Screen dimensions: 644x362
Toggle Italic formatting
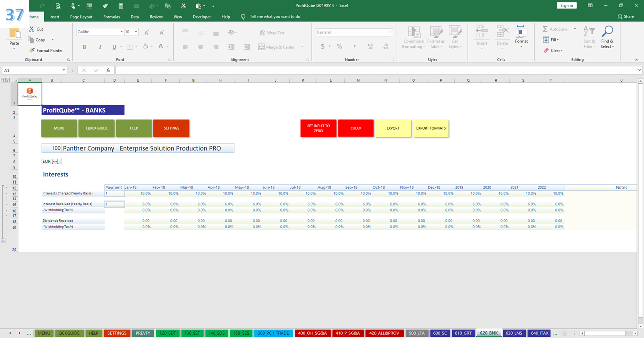tap(100, 47)
